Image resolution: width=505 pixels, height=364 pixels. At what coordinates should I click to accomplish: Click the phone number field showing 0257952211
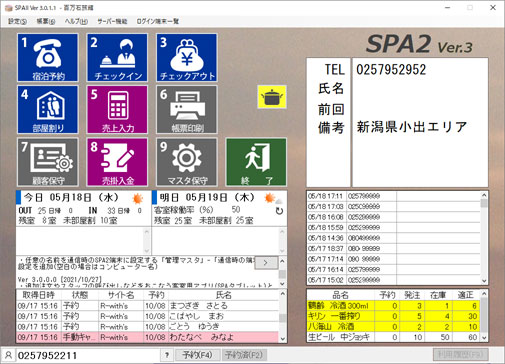pyautogui.click(x=87, y=355)
